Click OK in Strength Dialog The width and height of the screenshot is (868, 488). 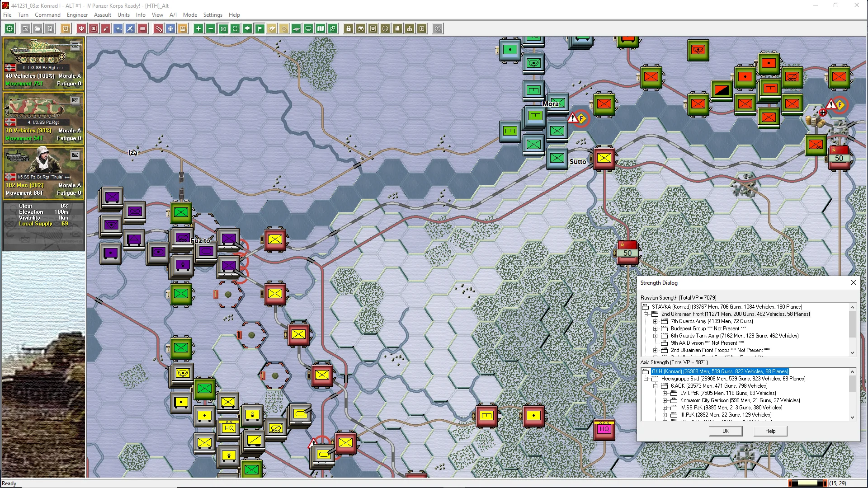(x=726, y=431)
